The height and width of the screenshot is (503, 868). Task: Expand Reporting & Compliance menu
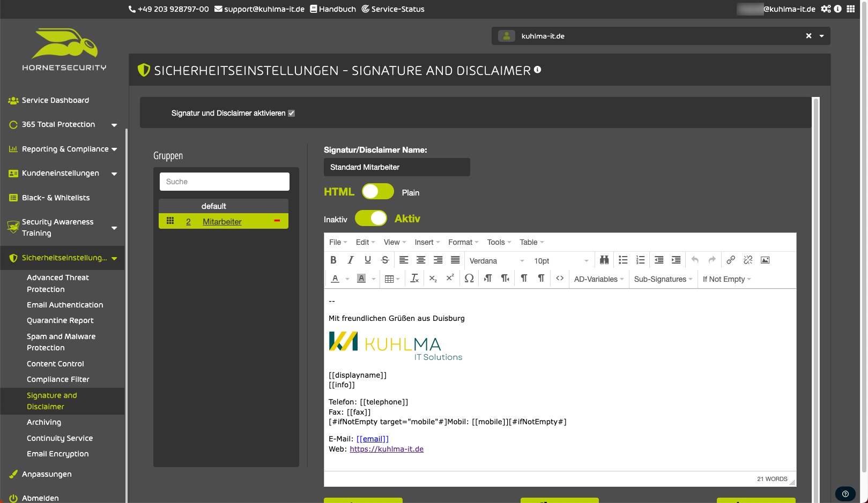tap(114, 149)
